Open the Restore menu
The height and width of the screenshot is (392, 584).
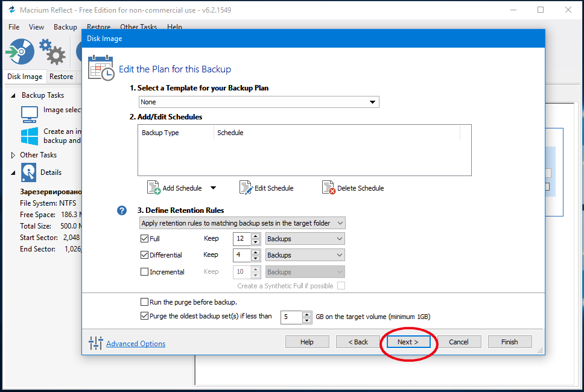click(99, 27)
